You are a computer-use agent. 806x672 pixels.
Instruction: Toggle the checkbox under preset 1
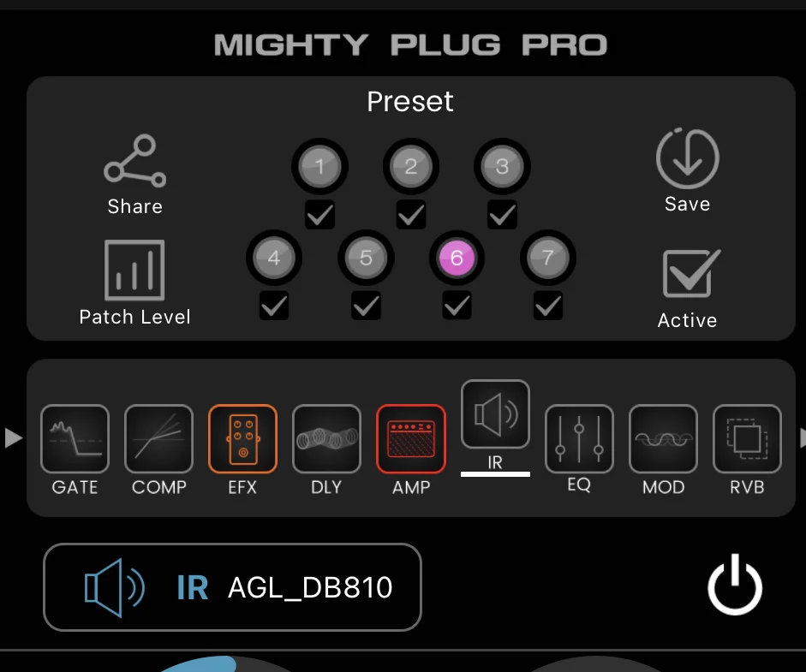(319, 215)
